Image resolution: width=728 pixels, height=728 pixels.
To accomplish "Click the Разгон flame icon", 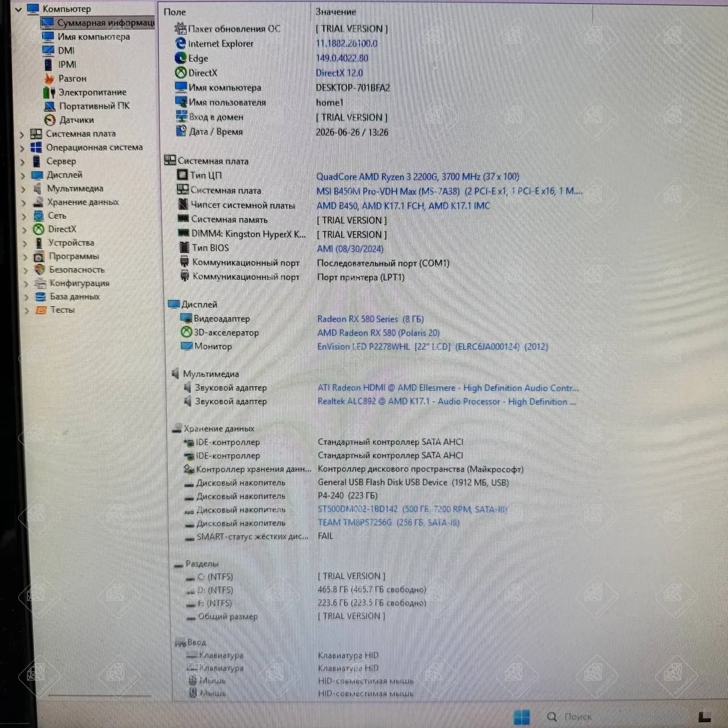I will tap(49, 78).
